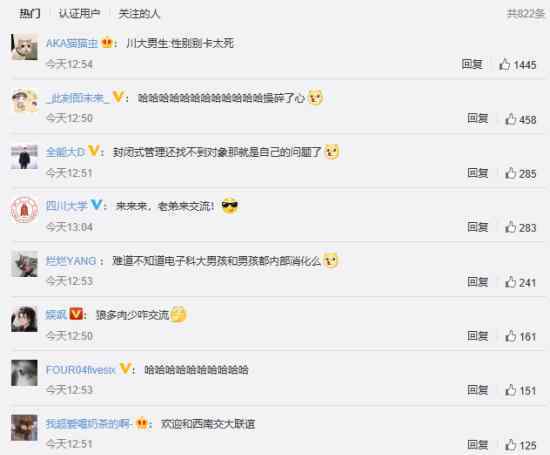550x455 pixels.
Task: Click username 全能大D
Action: (x=66, y=152)
